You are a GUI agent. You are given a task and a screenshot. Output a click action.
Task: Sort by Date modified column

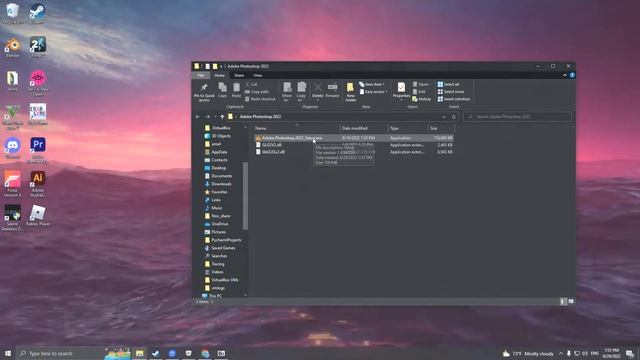(364, 128)
